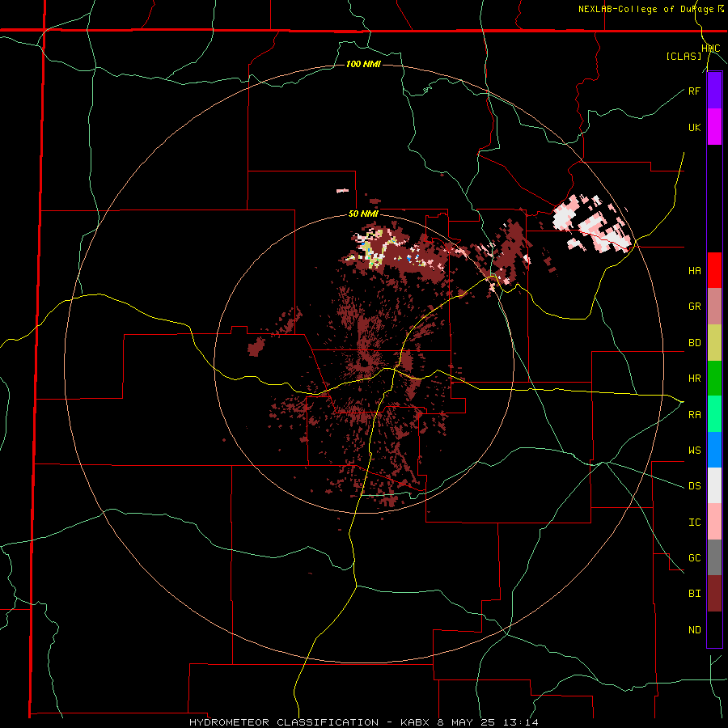The height and width of the screenshot is (728, 728).
Task: Click the IC light-pink legend swatch
Action: coord(714,522)
